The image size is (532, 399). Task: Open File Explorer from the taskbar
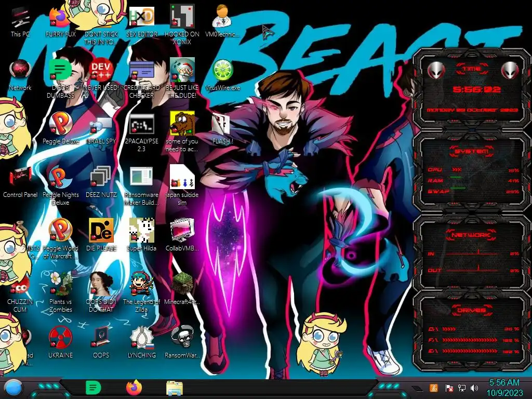pyautogui.click(x=175, y=388)
